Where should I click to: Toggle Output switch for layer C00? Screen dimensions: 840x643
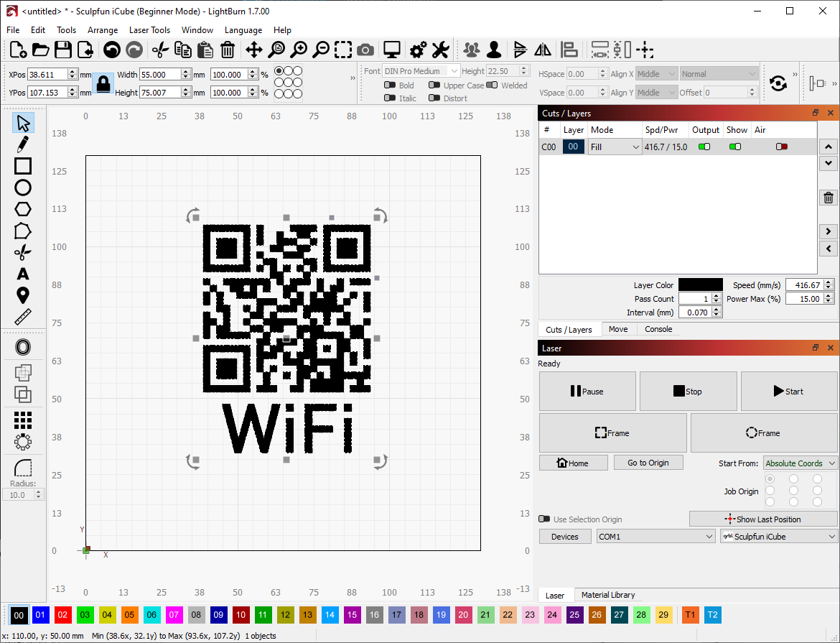pos(704,147)
